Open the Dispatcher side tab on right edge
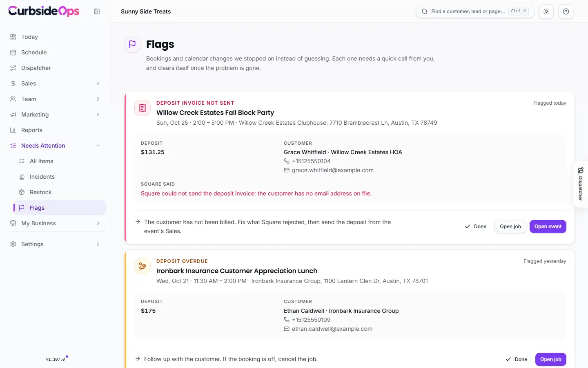 click(580, 184)
